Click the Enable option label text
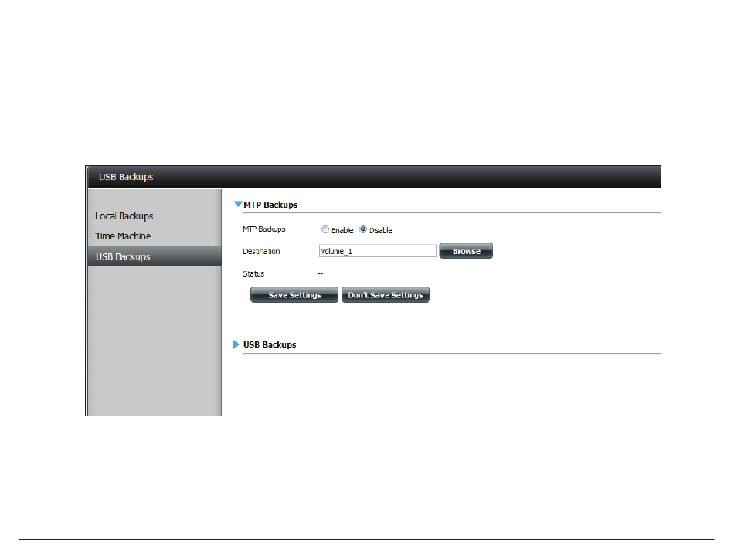This screenshot has width=734, height=560. click(x=342, y=230)
